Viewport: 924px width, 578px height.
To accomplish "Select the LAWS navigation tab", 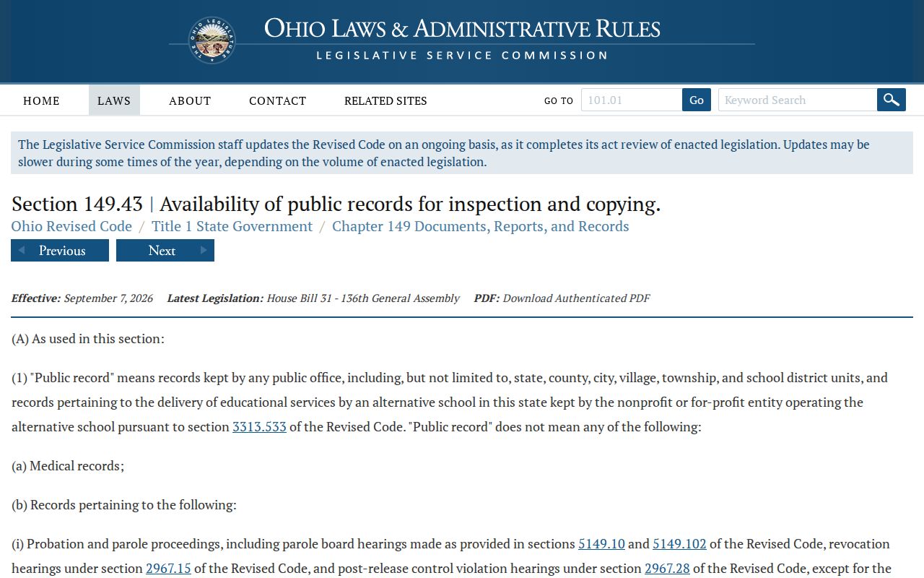I will [x=114, y=100].
